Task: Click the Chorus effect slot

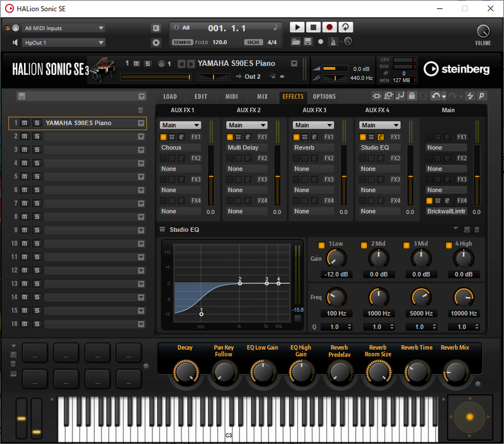Action: coord(180,148)
